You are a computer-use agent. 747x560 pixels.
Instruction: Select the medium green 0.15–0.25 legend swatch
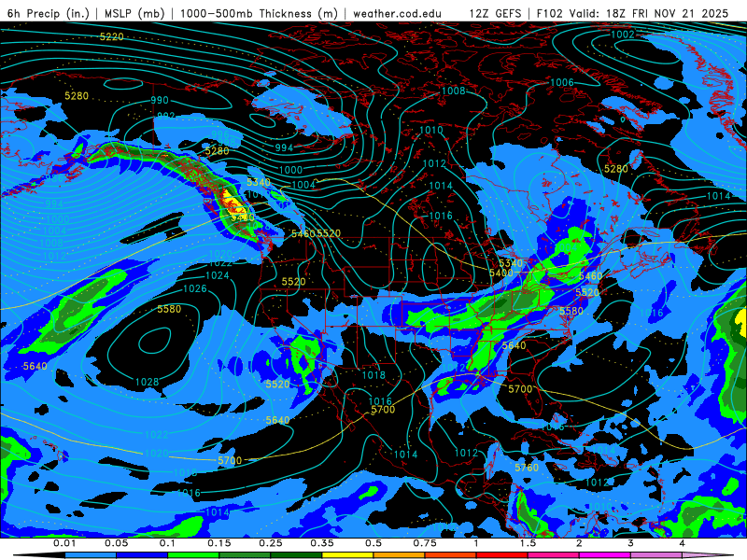pyautogui.click(x=245, y=555)
